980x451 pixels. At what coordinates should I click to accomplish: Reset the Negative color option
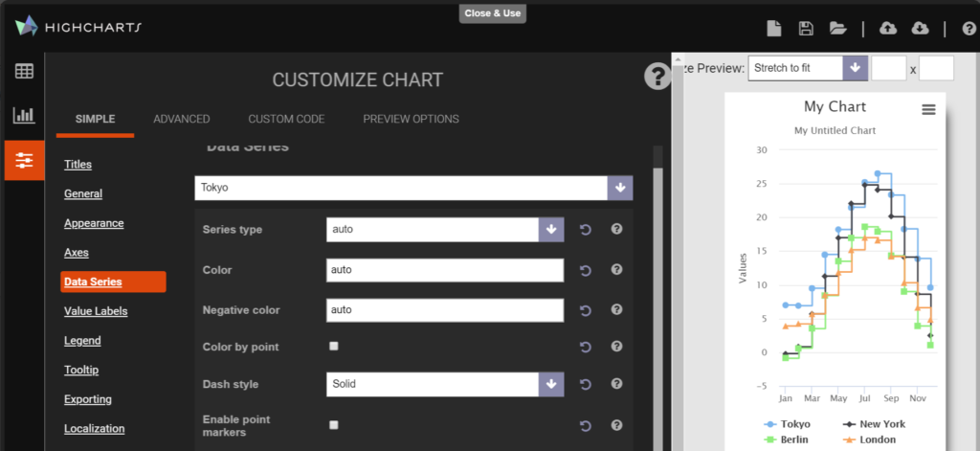pos(585,310)
